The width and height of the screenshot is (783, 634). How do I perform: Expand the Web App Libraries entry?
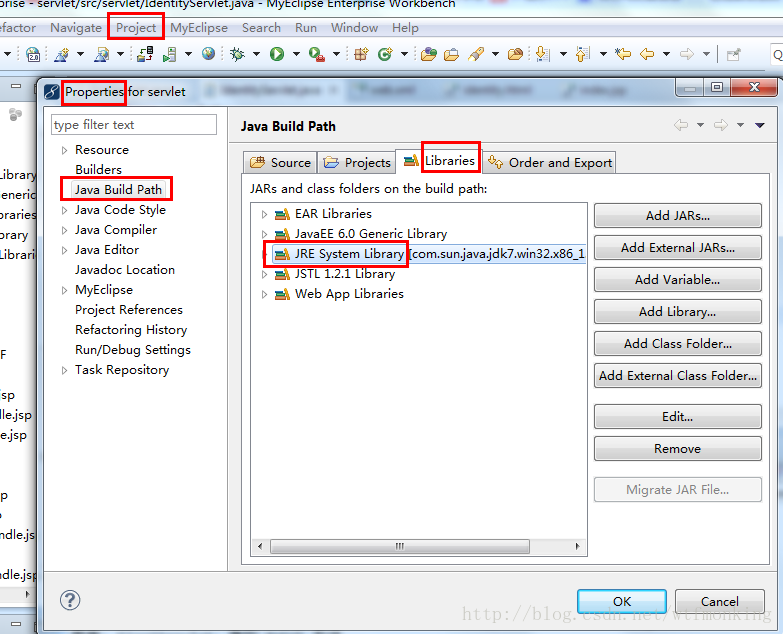point(264,295)
